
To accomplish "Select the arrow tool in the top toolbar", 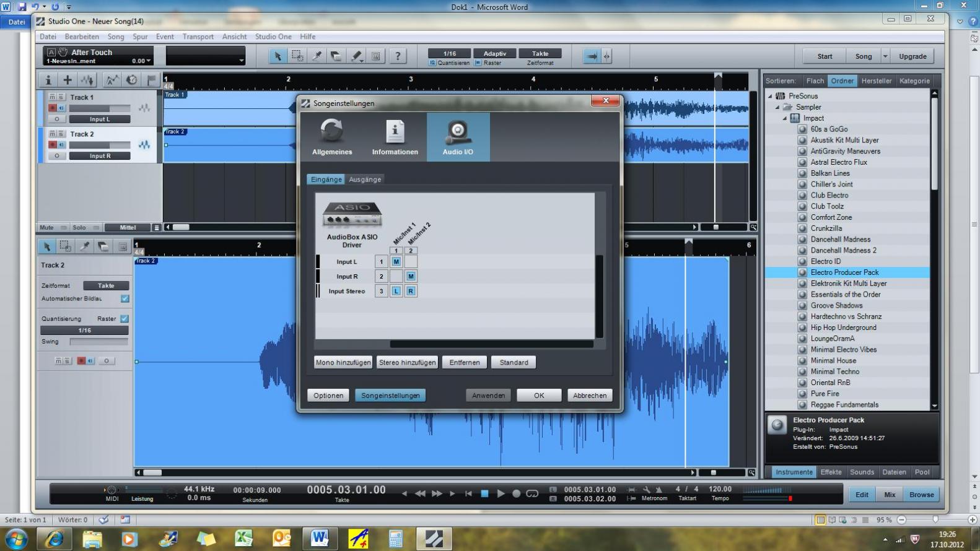I will coord(278,56).
